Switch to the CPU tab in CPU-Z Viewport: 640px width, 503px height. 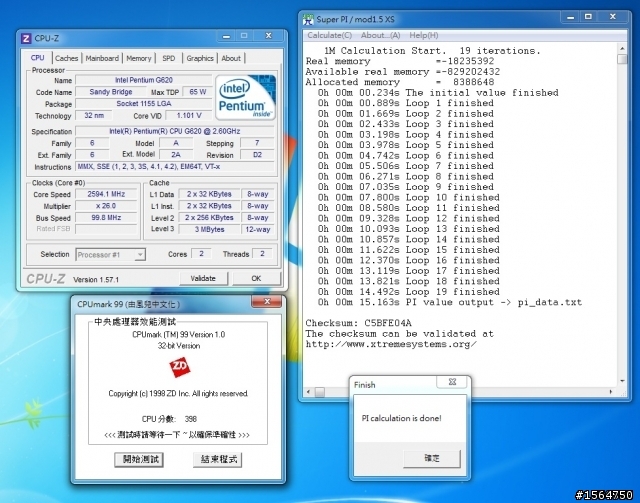[38, 58]
